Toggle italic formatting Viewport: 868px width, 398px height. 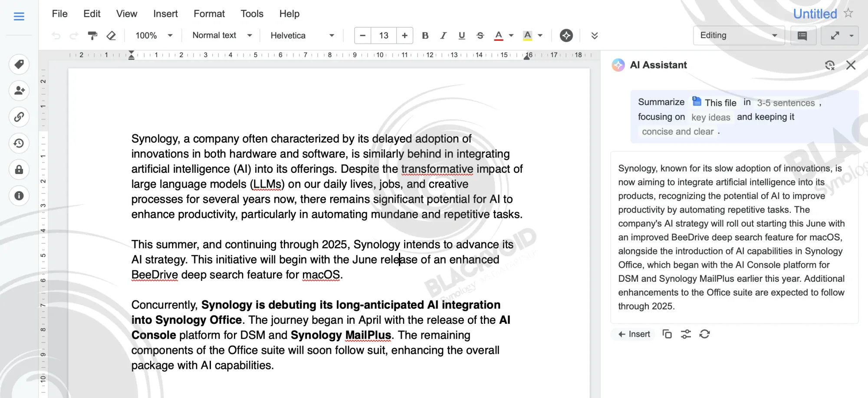(x=443, y=36)
